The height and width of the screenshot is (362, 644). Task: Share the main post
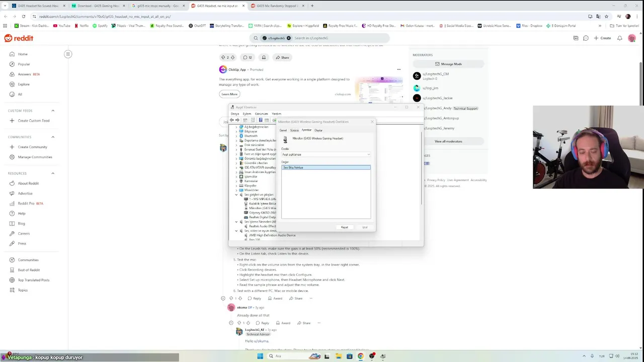282,57
